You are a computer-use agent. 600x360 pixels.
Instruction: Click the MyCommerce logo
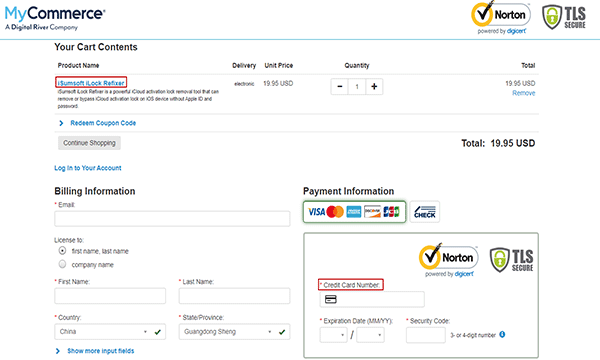tap(55, 18)
